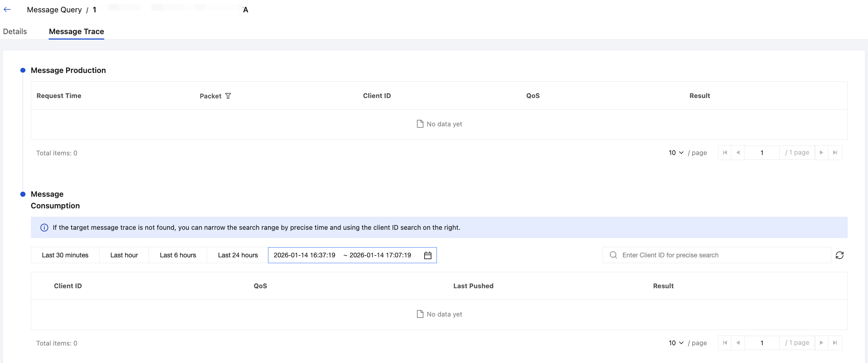868x363 pixels.
Task: Click Message Production page number field
Action: [x=762, y=153]
